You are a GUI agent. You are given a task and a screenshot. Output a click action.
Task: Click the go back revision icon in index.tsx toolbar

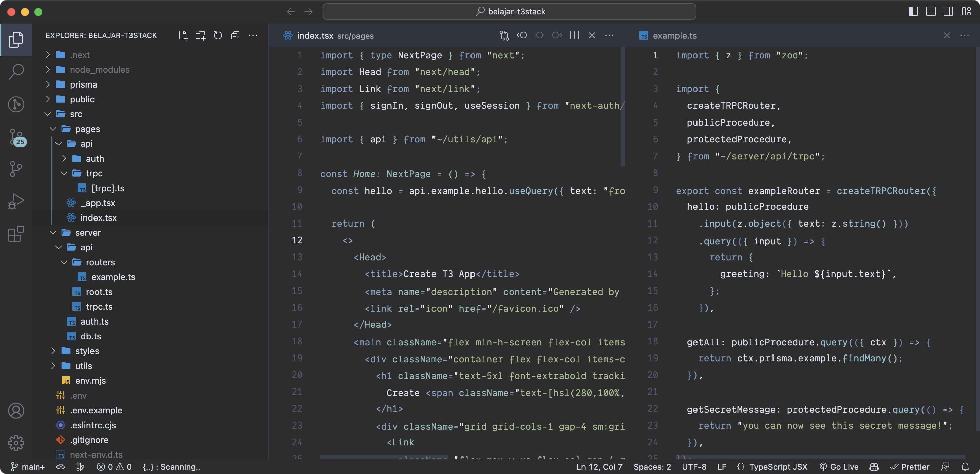[x=522, y=35]
